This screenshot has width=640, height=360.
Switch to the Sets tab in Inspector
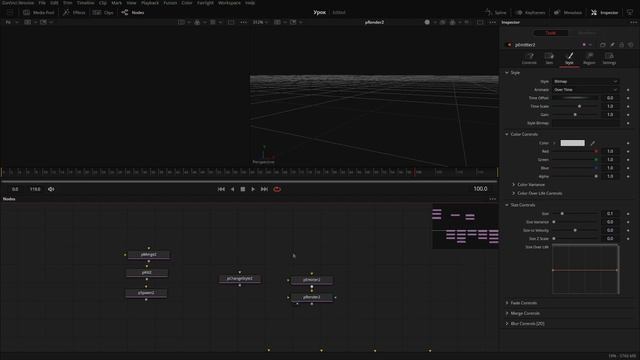coord(549,58)
